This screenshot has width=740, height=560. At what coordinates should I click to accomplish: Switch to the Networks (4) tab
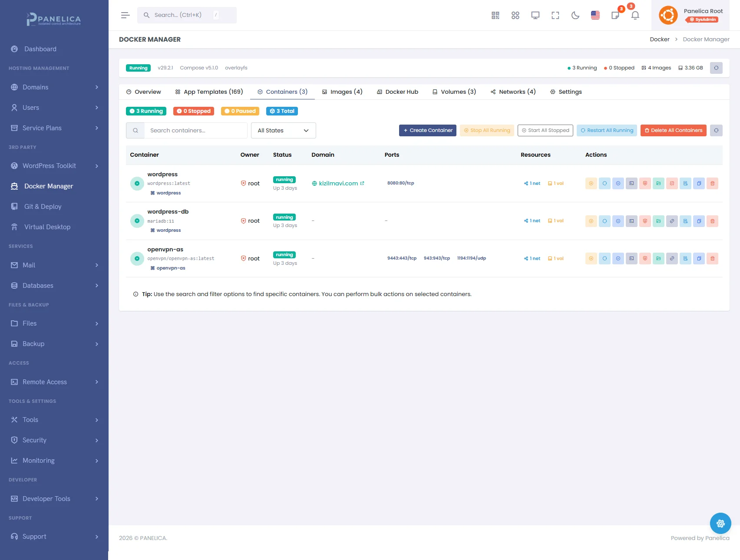click(513, 92)
